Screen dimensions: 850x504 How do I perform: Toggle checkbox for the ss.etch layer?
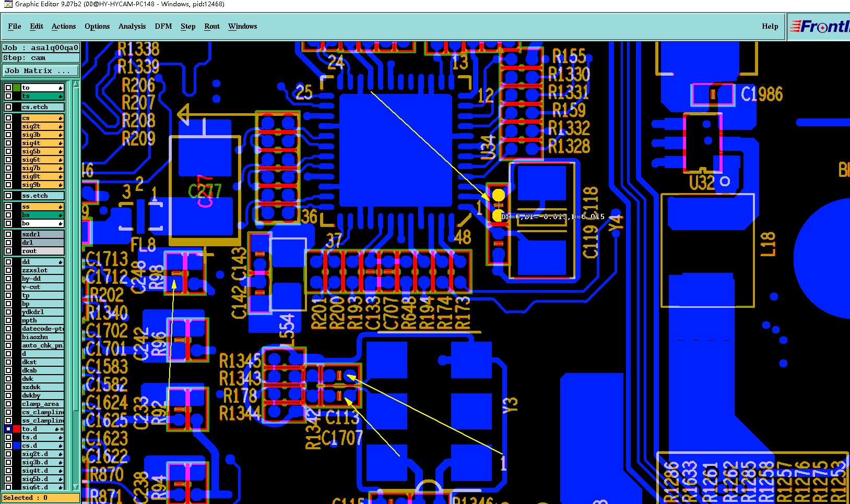pos(8,196)
